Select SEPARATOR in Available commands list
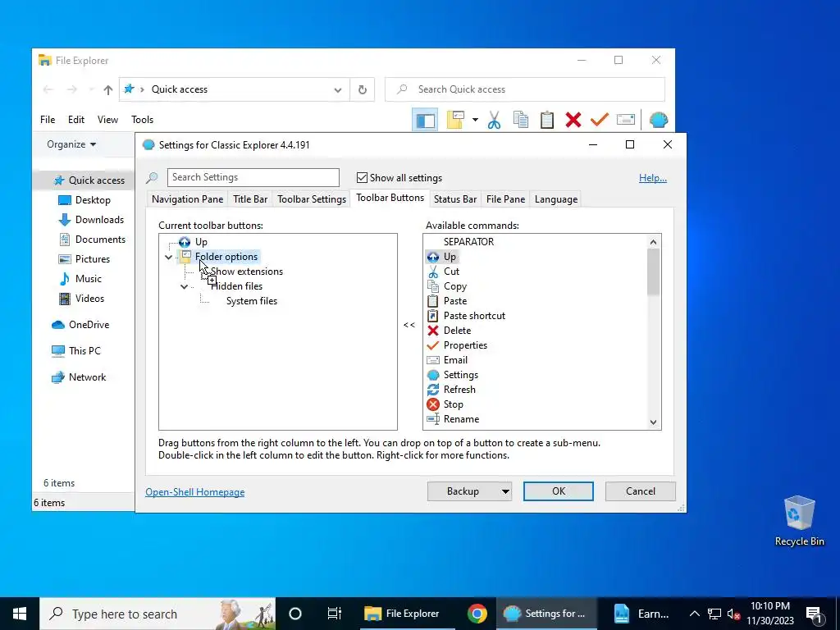840x630 pixels. pos(468,242)
